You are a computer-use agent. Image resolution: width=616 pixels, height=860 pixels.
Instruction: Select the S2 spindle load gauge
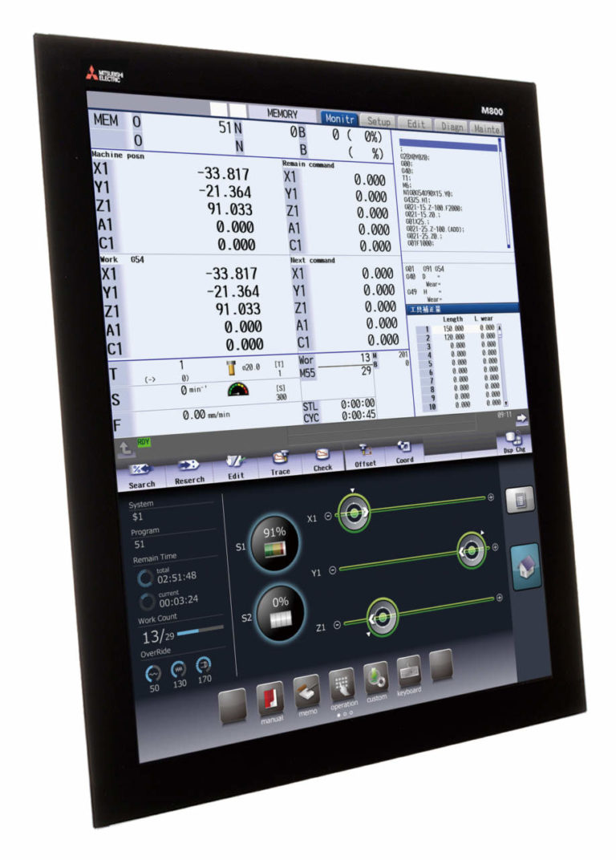tap(281, 613)
